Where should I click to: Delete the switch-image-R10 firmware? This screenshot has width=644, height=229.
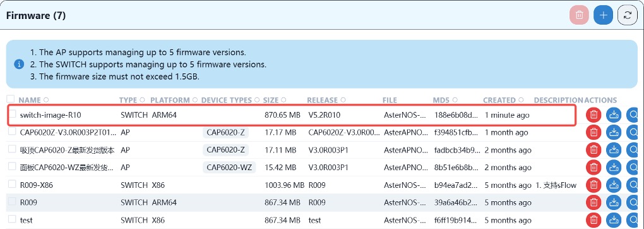[x=593, y=115]
